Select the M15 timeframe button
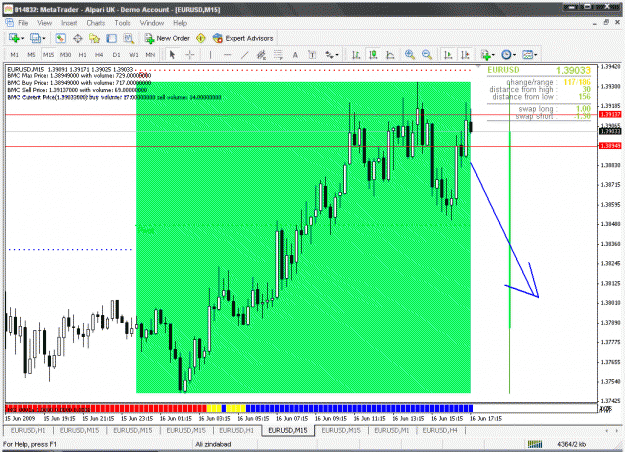Image resolution: width=625 pixels, height=452 pixels. click(48, 55)
